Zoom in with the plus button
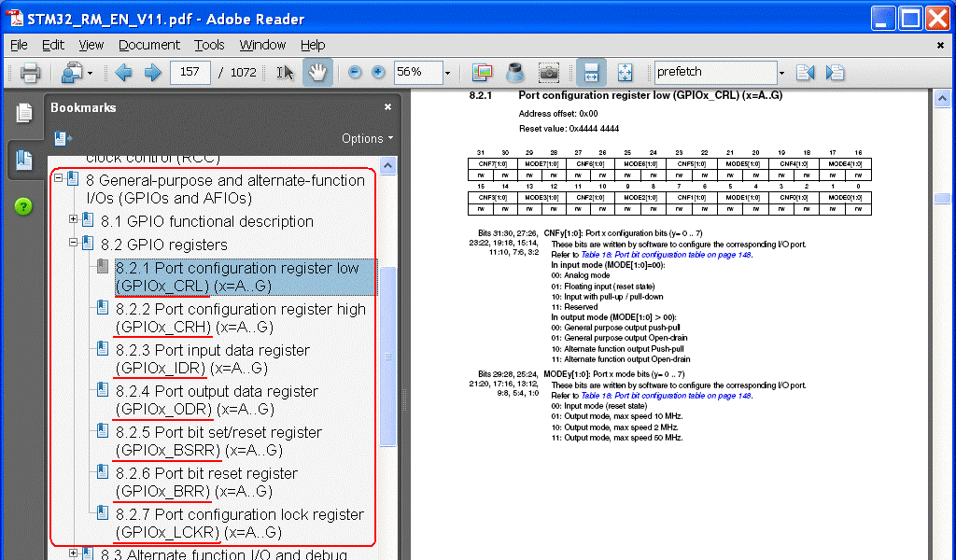Screen dimensions: 956x560 point(378,73)
